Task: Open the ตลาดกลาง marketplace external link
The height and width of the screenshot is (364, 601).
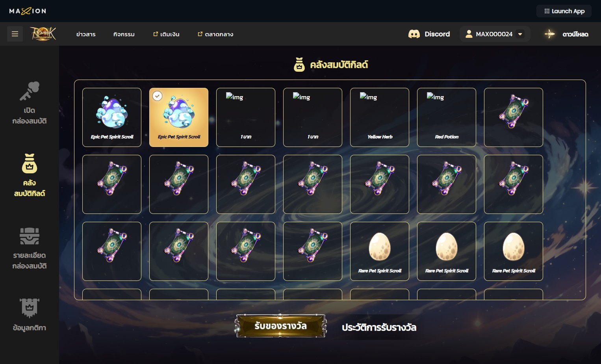Action: coord(215,34)
